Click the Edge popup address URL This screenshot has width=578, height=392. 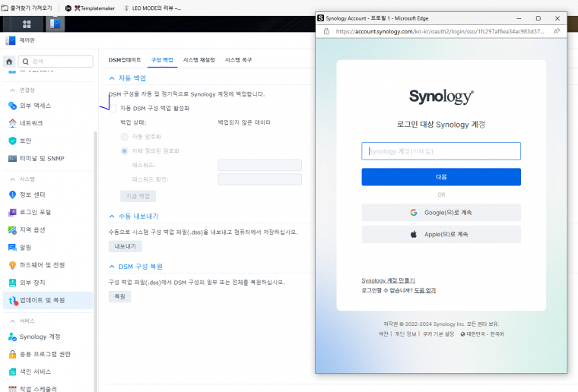(440, 32)
